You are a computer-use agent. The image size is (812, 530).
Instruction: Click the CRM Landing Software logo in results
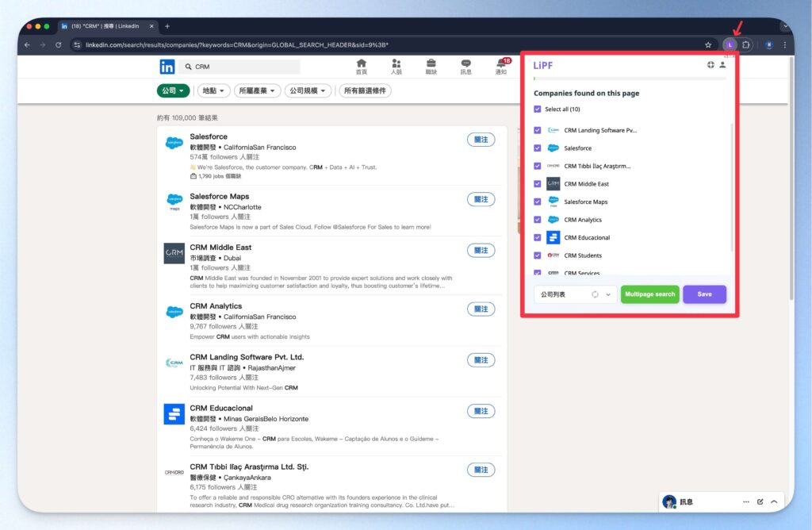(x=174, y=363)
